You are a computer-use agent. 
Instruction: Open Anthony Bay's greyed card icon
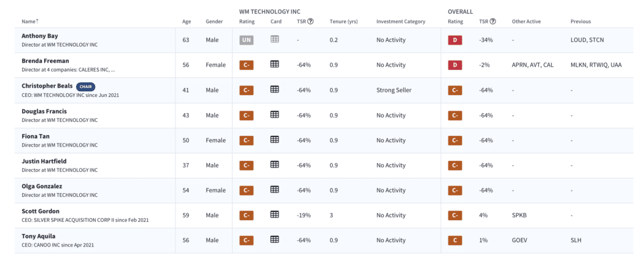point(274,39)
